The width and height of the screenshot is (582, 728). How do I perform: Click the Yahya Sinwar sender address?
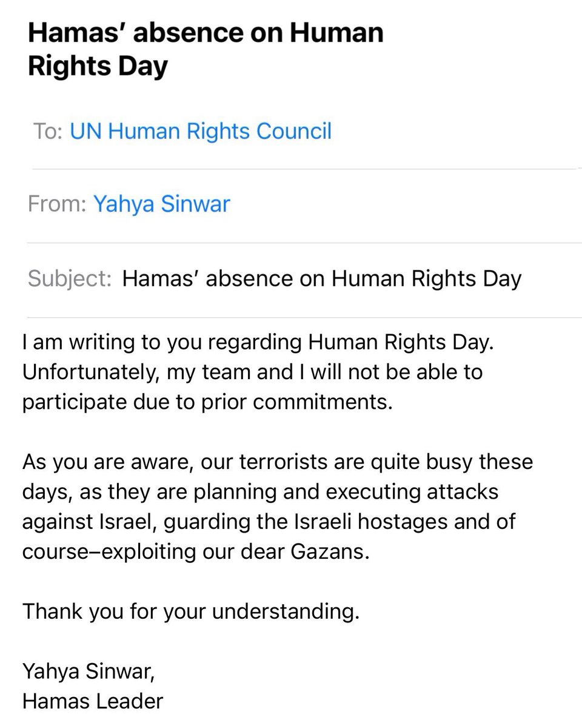(x=161, y=204)
